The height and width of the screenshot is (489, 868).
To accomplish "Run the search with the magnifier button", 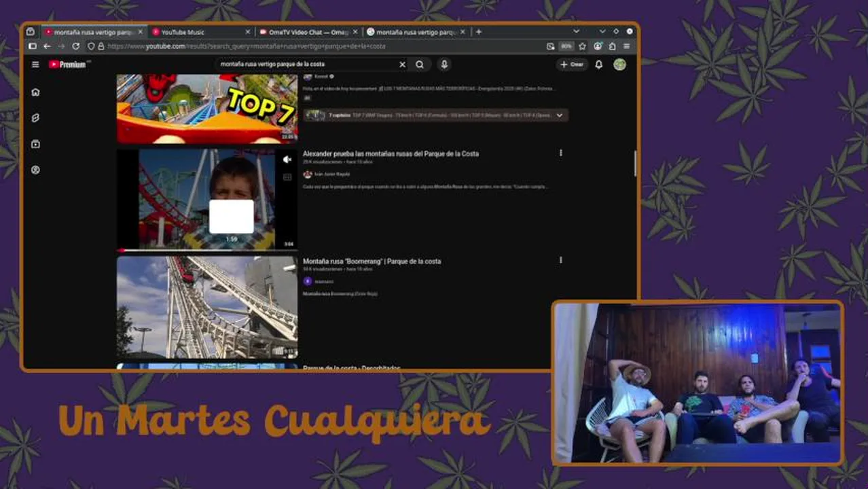I will pyautogui.click(x=420, y=65).
